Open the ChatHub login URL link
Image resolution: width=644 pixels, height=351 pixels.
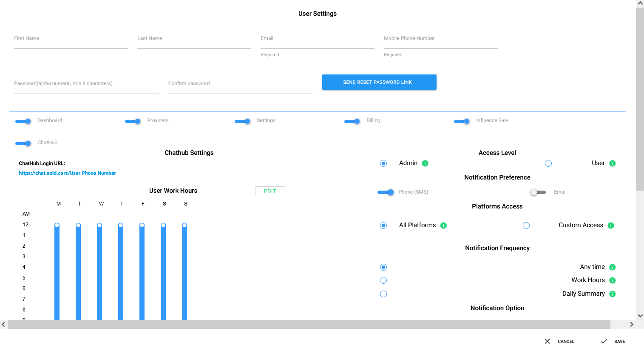pos(67,173)
